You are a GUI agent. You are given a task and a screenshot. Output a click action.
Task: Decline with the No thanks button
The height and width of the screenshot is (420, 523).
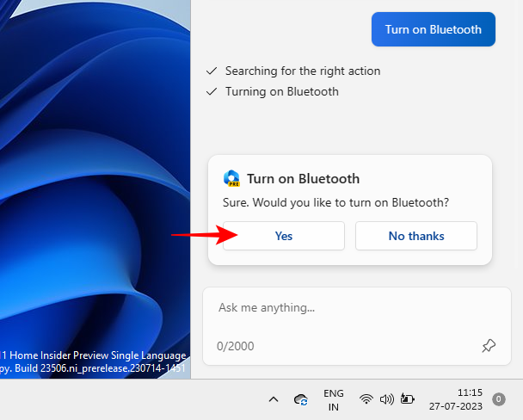point(416,236)
